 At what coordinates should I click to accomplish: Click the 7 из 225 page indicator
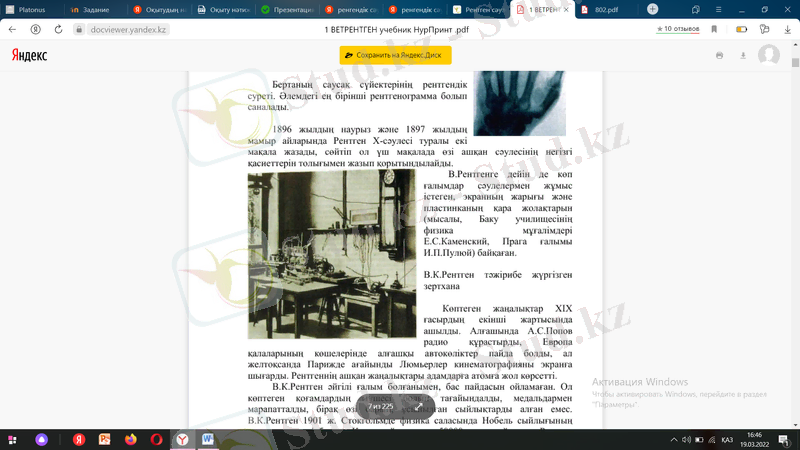[381, 407]
